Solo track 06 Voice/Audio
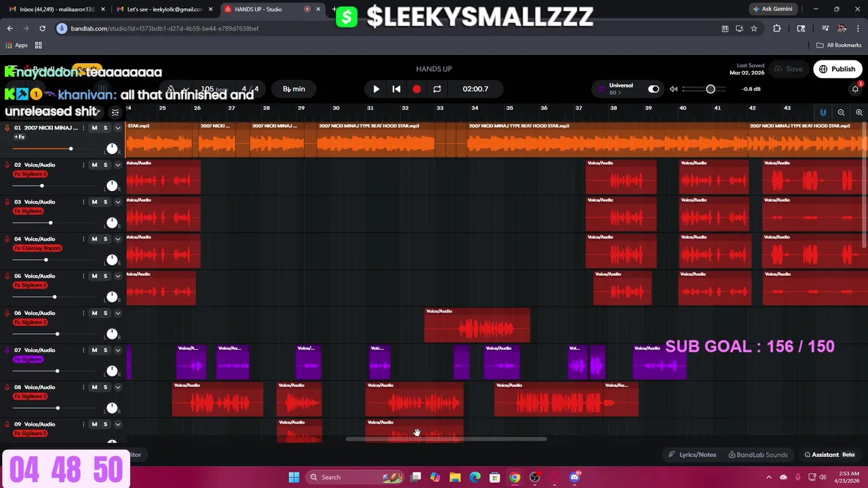The width and height of the screenshot is (868, 488). [x=105, y=313]
